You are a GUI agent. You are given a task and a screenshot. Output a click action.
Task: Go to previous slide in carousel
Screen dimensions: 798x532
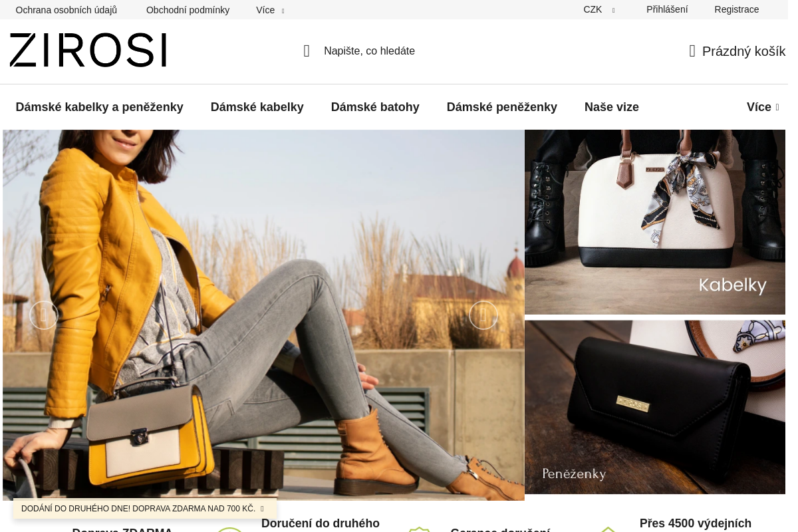tap(44, 315)
